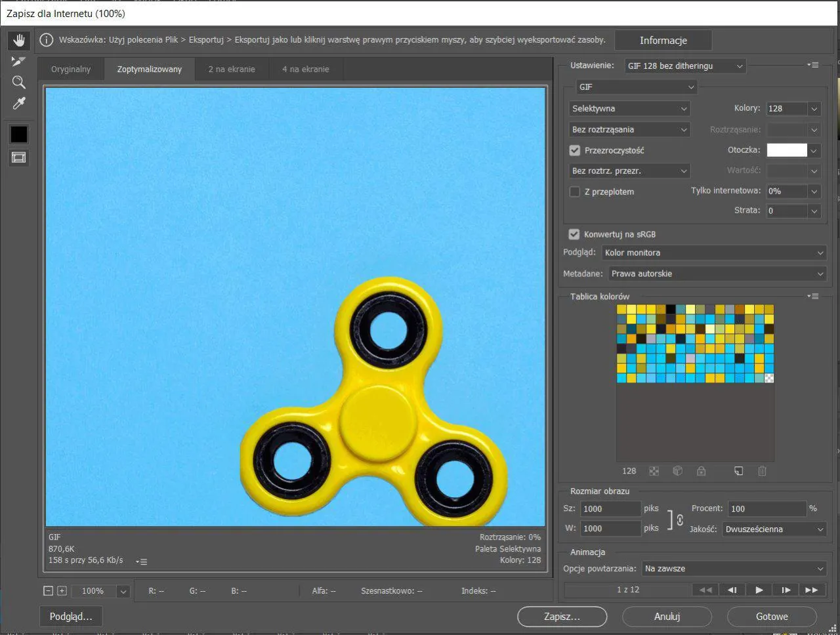Enable the Z przeplotem option
Screen dimensions: 840x635
[574, 192]
